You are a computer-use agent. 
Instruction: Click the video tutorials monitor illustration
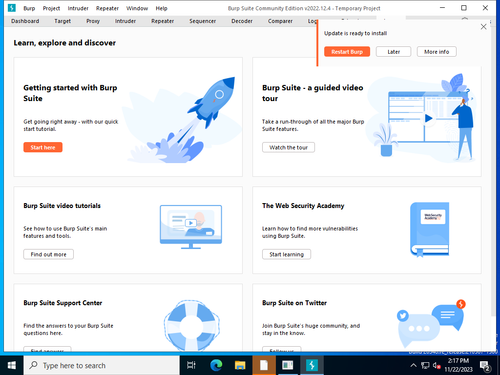pyautogui.click(x=191, y=227)
